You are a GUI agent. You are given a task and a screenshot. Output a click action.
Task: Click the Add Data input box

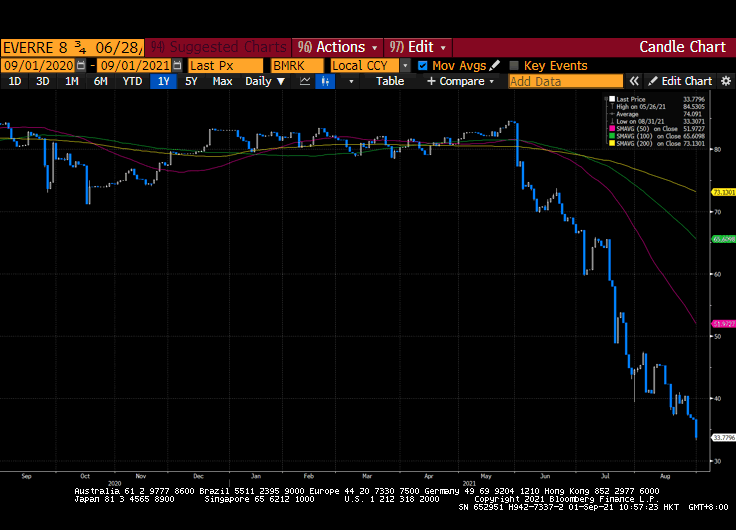point(566,81)
